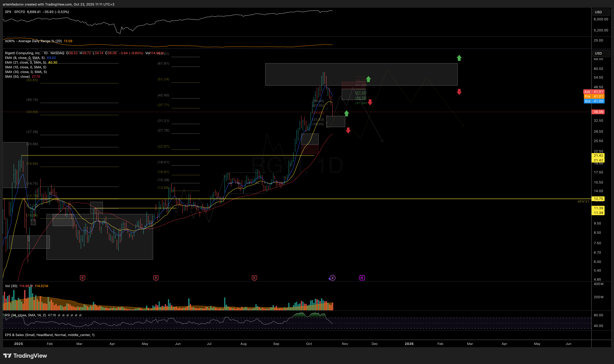This screenshot has width=614, height=364.
Task: Click the ATH'21 horizontal line label
Action: [x=583, y=202]
